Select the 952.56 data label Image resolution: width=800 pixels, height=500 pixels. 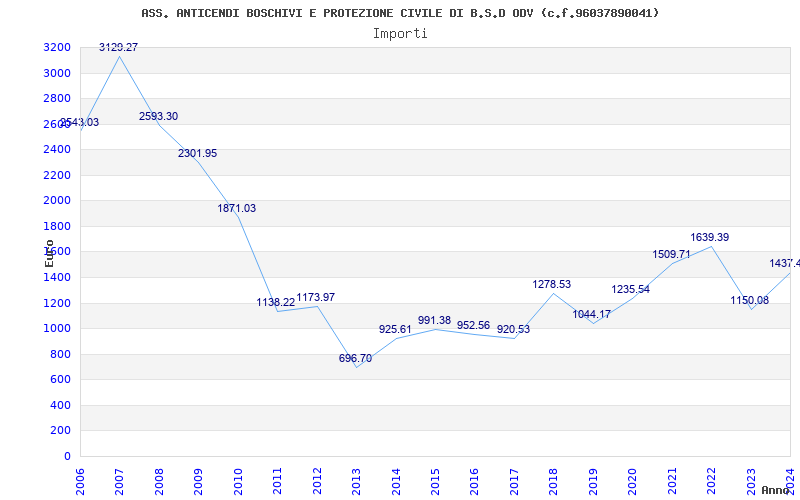[x=473, y=326]
